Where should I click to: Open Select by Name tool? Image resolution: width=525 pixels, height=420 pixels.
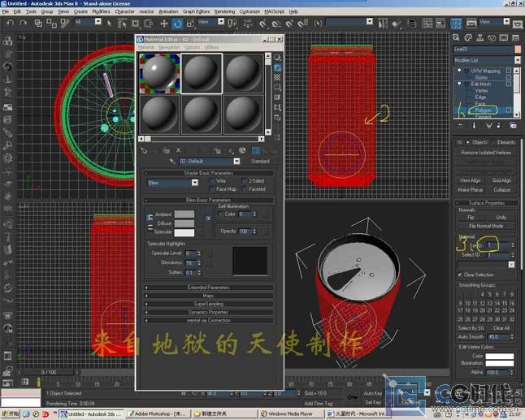click(122, 24)
